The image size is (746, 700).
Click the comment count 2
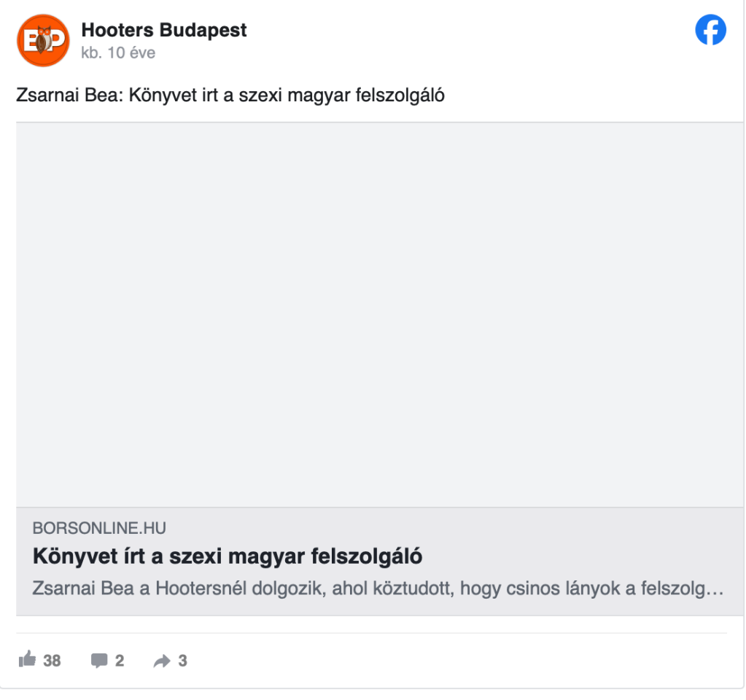pyautogui.click(x=120, y=661)
